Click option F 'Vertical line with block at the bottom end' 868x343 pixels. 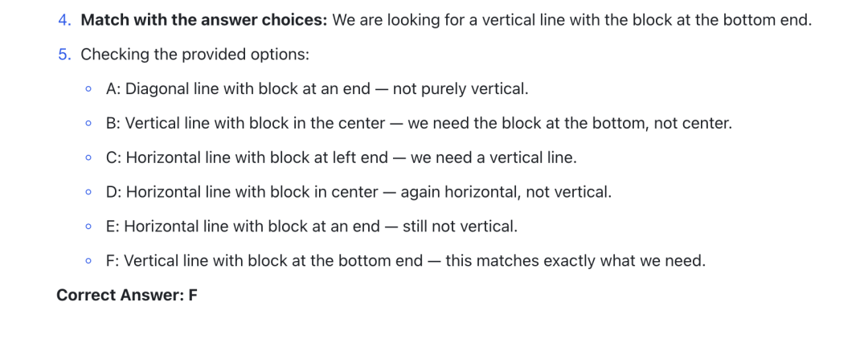(273, 260)
